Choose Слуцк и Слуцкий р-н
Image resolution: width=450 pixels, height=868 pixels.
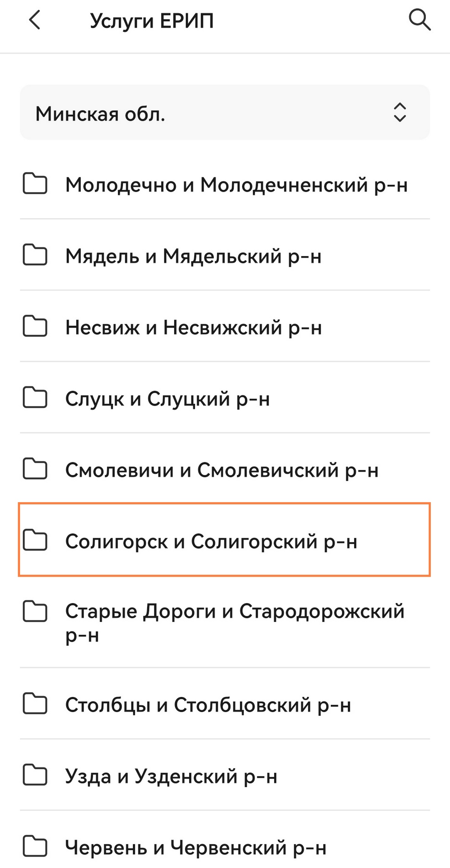click(168, 399)
